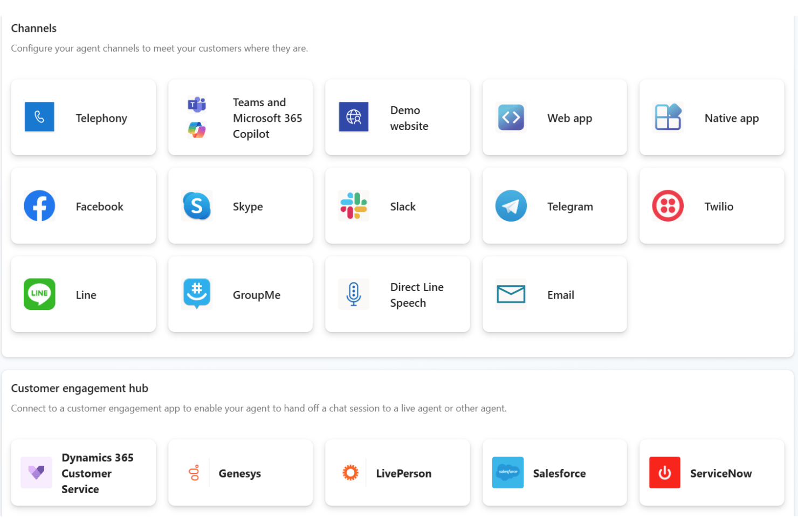
Task: Click the Email envelope icon
Action: coord(511,294)
